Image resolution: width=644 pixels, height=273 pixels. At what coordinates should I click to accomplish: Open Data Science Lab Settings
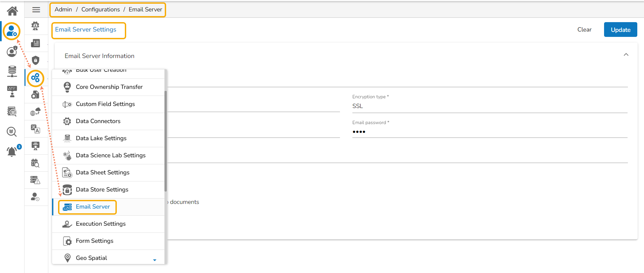[x=110, y=155]
